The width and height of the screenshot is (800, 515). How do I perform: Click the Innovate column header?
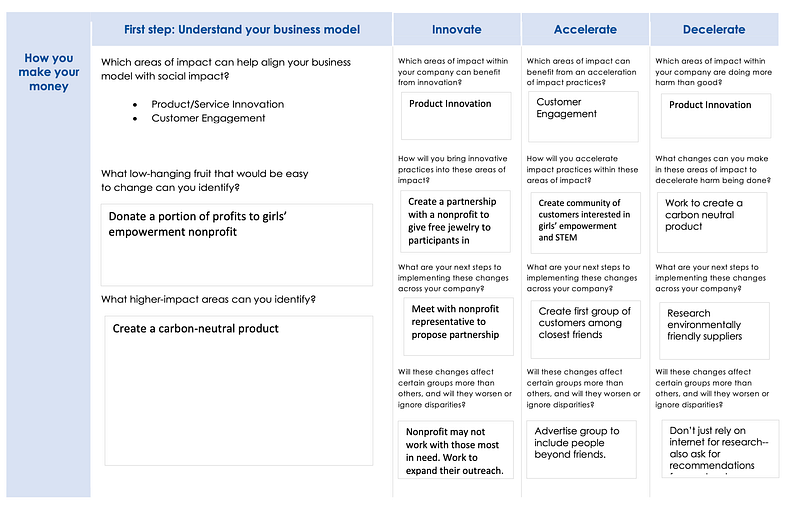coord(456,29)
